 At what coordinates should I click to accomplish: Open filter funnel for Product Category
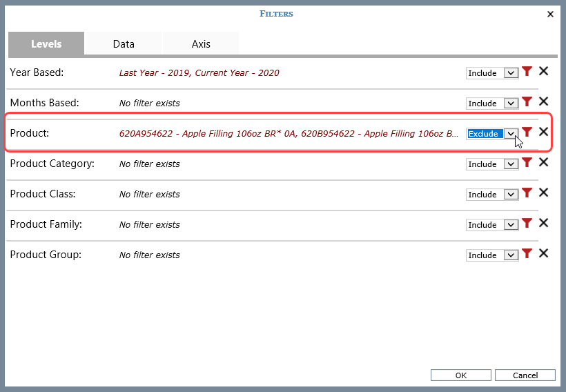(x=527, y=163)
